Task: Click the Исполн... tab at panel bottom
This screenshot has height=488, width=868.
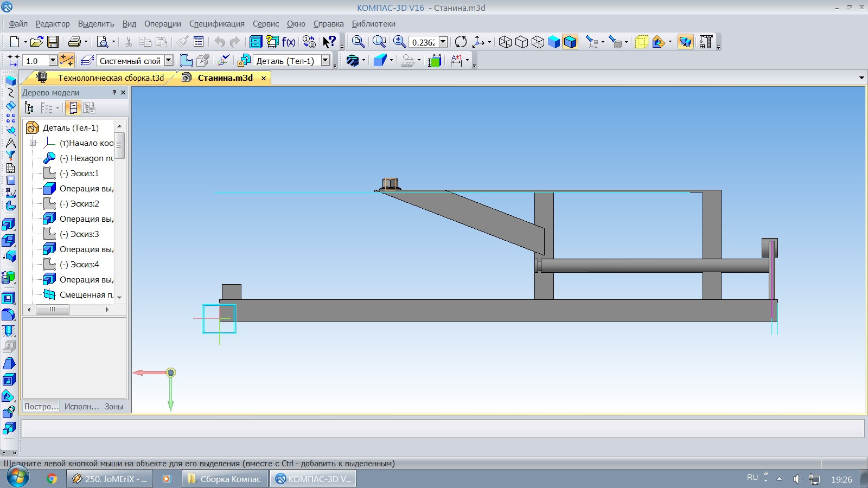Action: click(x=81, y=407)
